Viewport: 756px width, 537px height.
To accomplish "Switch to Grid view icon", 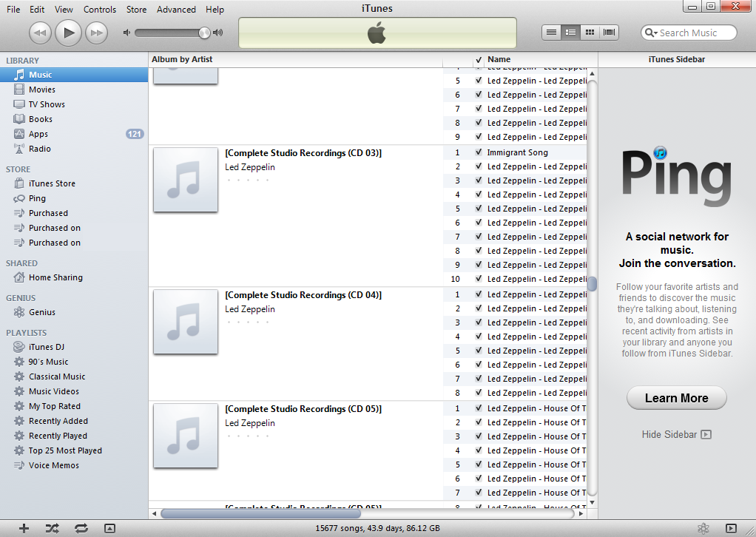I will pyautogui.click(x=590, y=33).
